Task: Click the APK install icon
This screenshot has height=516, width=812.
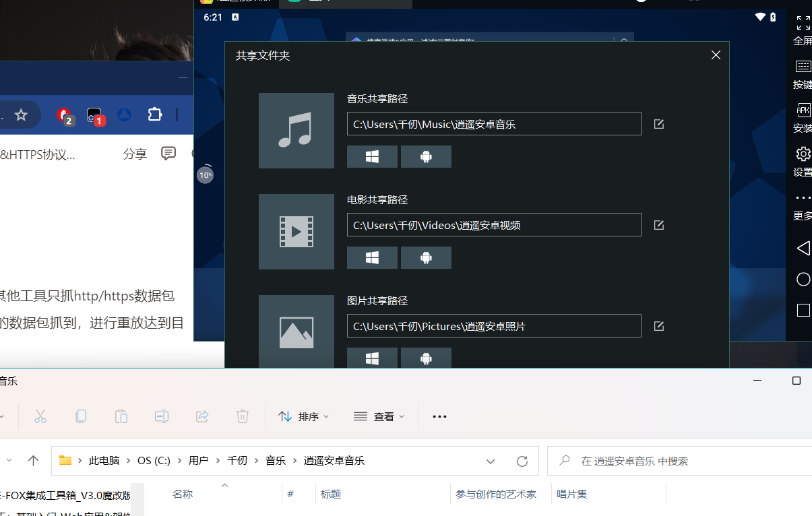Action: [803, 110]
